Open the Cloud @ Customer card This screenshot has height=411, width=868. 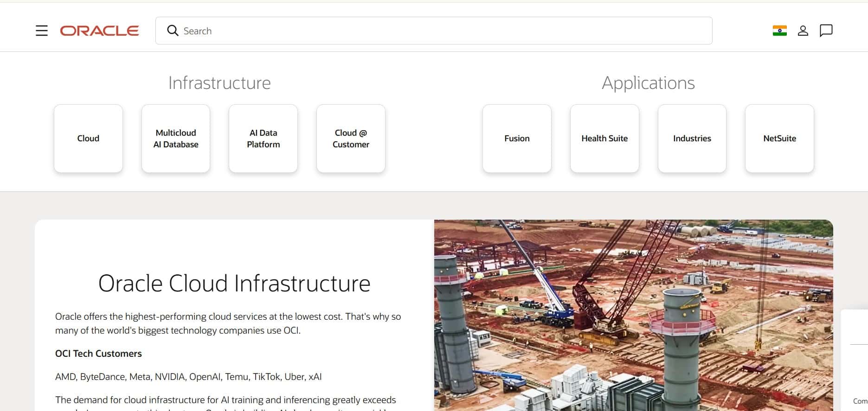point(351,139)
